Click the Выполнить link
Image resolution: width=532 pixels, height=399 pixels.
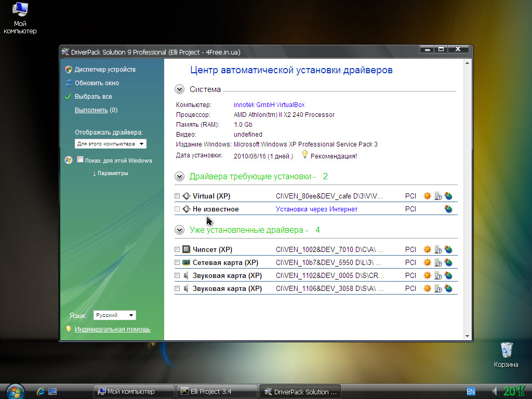coord(91,110)
